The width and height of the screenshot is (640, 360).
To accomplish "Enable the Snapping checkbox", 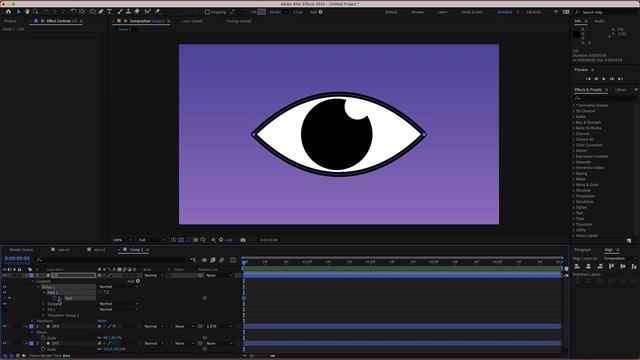I will 207,12.
